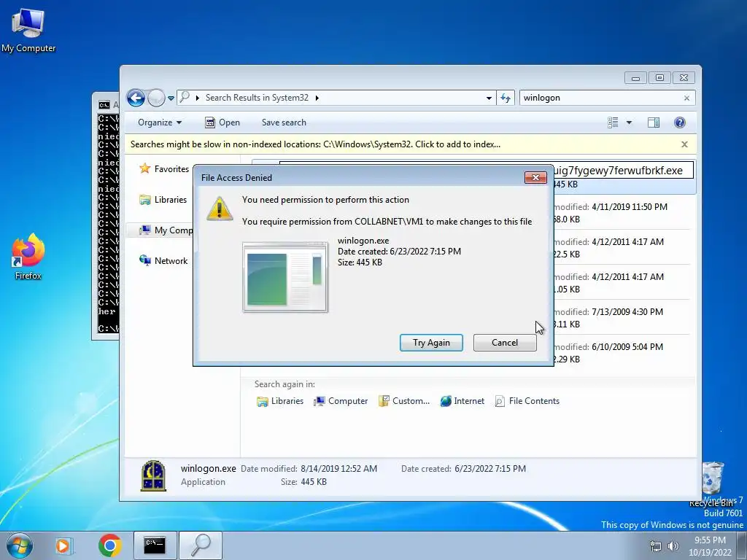Select Libraries in navigation pane
Image resolution: width=747 pixels, height=560 pixels.
point(163,200)
